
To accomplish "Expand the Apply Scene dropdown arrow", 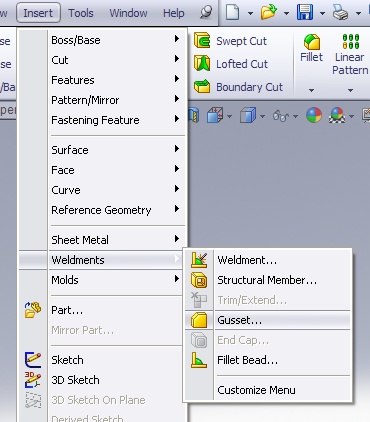I will tap(351, 116).
